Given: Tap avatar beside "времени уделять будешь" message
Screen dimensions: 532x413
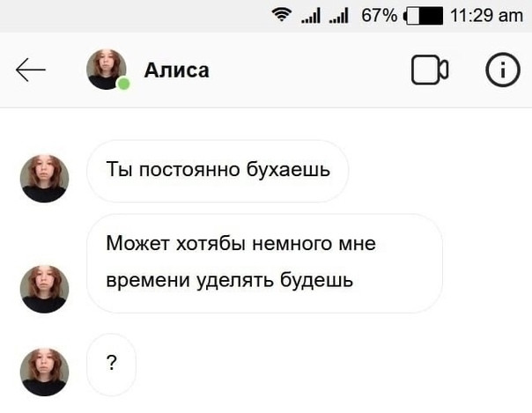Looking at the screenshot, I should click(x=44, y=289).
